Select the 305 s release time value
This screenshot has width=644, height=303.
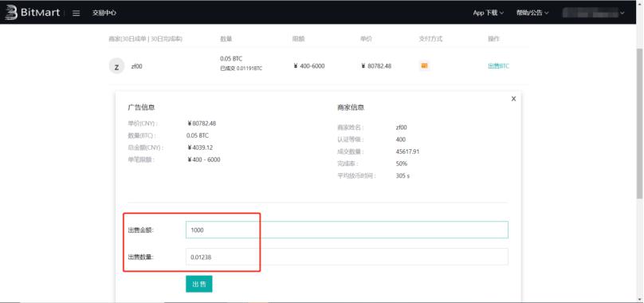tap(402, 175)
